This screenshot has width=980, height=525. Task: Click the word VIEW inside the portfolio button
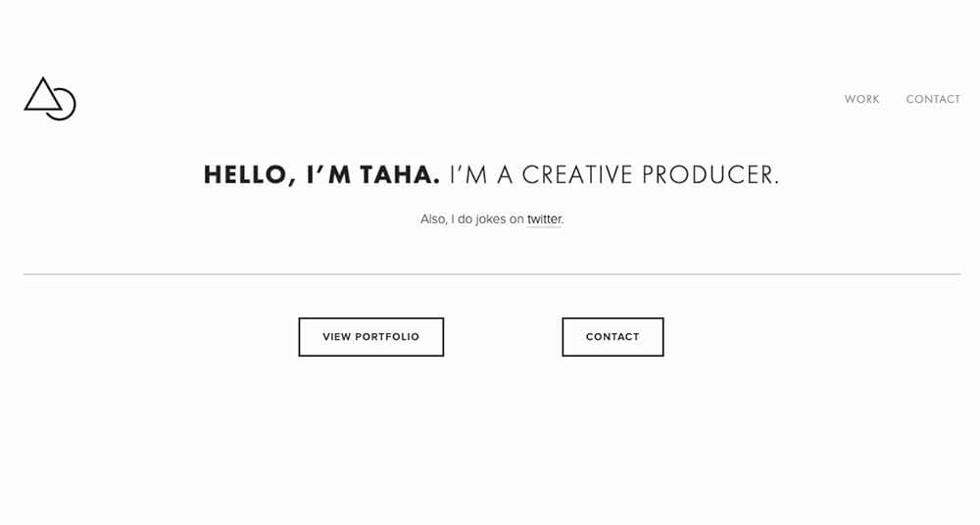[337, 337]
